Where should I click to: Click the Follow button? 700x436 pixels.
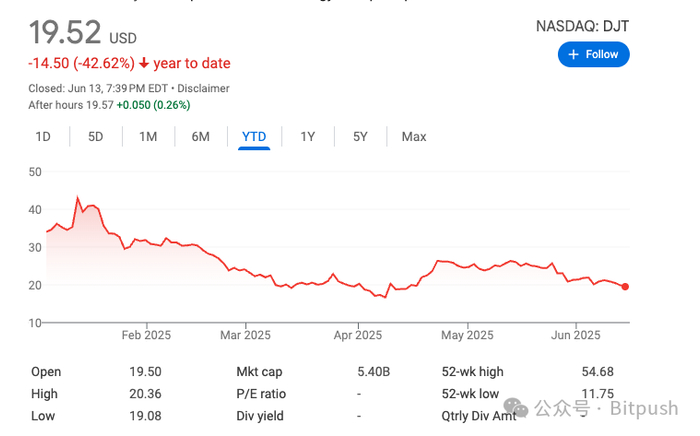click(x=593, y=54)
